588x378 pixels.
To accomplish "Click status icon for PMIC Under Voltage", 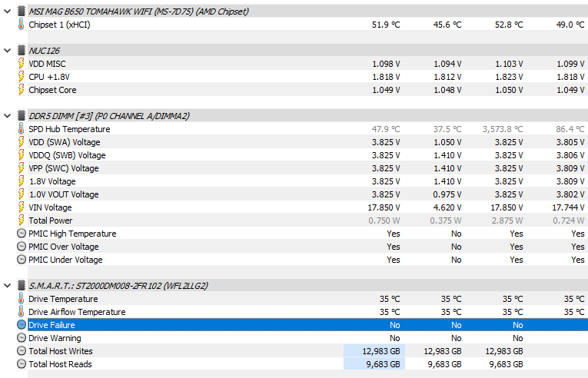I will [x=22, y=260].
